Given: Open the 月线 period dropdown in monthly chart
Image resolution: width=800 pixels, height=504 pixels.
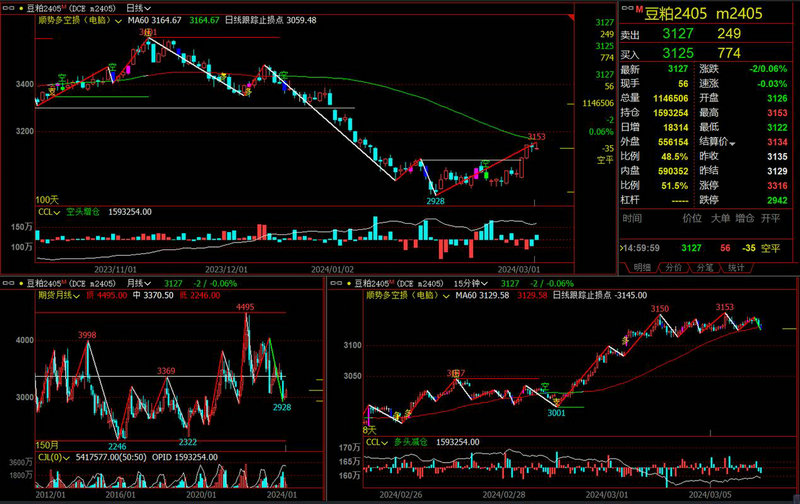Looking at the screenshot, I should click(x=137, y=284).
